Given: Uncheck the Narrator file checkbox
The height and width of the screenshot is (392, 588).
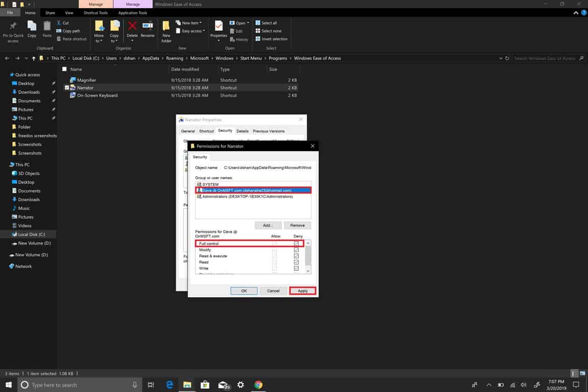Looking at the screenshot, I should (67, 88).
